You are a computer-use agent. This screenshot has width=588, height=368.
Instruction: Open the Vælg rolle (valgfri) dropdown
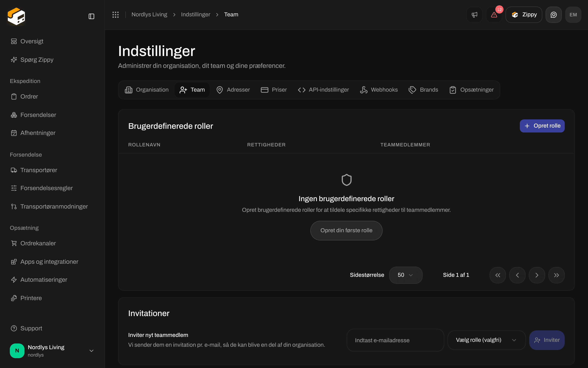487,340
